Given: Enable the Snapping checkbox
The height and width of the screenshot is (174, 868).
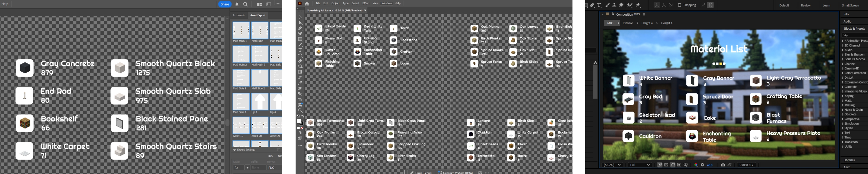Looking at the screenshot, I should click(x=679, y=5).
